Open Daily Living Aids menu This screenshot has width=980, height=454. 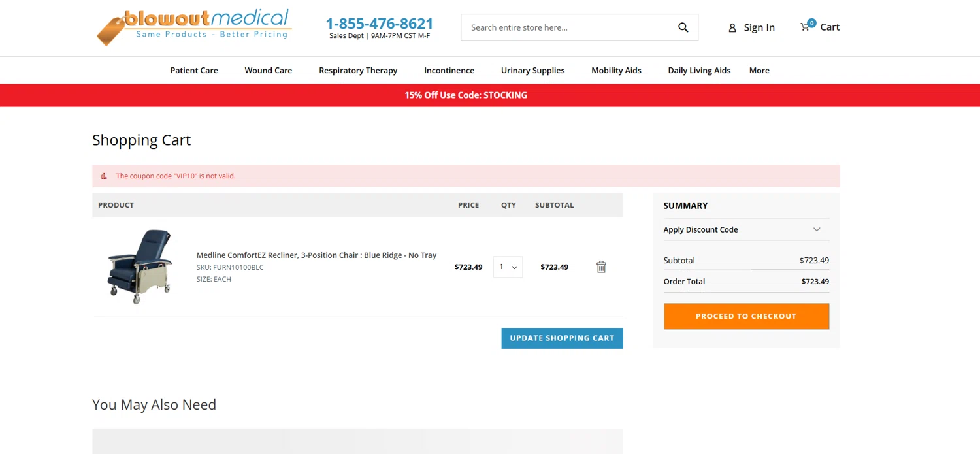699,71
